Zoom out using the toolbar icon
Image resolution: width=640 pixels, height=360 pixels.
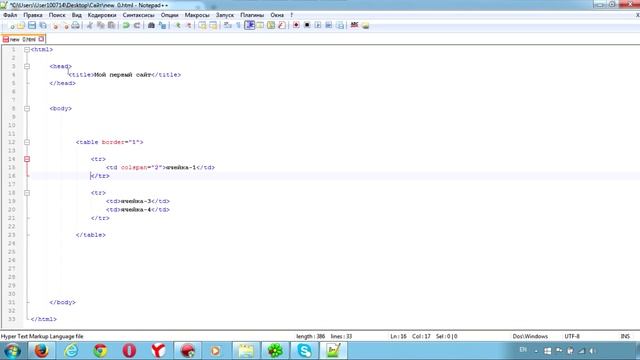tap(188, 25)
